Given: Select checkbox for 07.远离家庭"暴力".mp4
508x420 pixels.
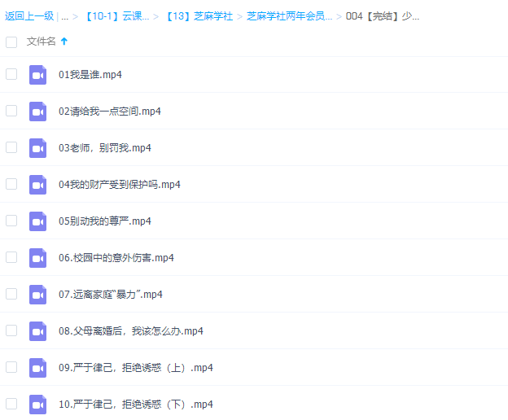Looking at the screenshot, I should (x=11, y=294).
